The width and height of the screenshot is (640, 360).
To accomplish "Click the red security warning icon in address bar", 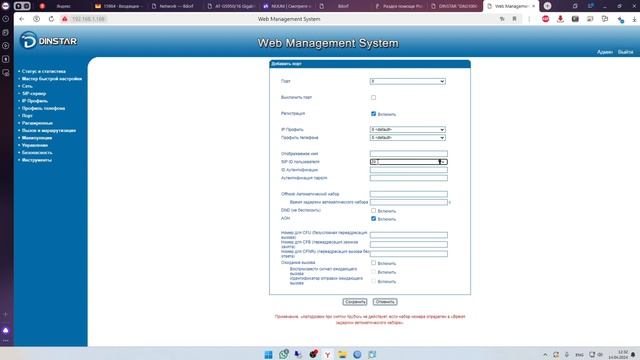I will tap(64, 19).
